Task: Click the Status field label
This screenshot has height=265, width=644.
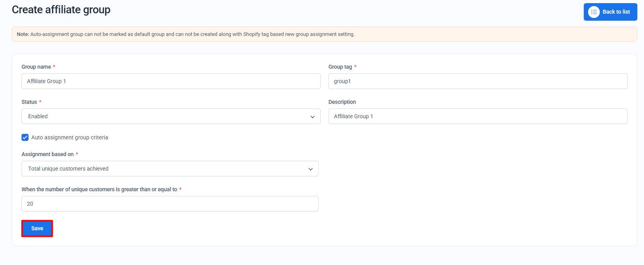Action: (29, 102)
